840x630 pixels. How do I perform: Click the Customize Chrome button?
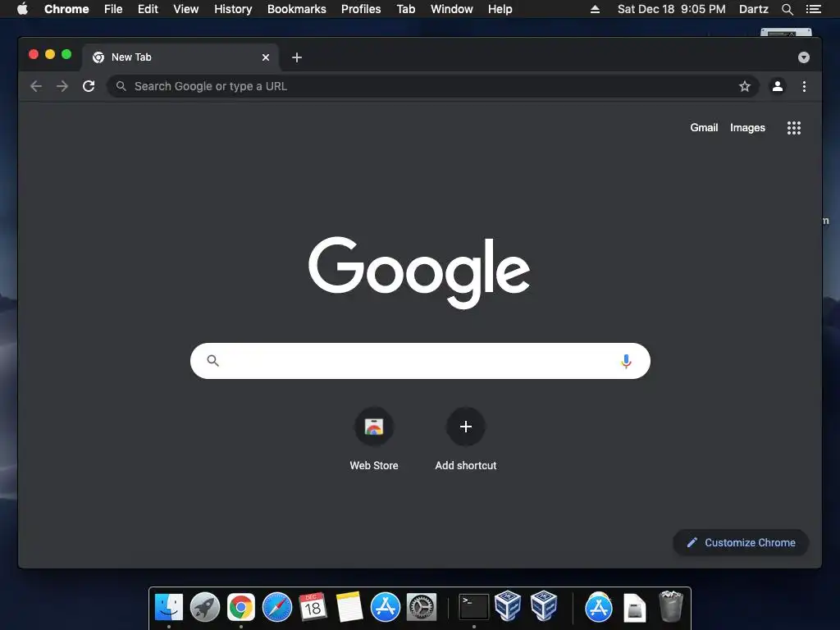(x=741, y=543)
